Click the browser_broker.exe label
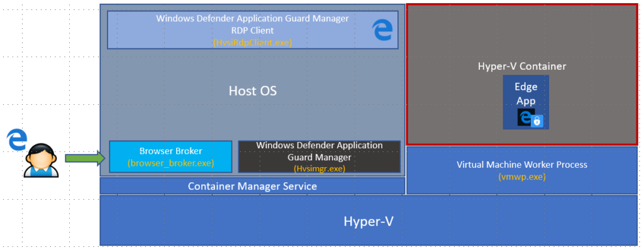The width and height of the screenshot is (644, 250). pos(171,163)
